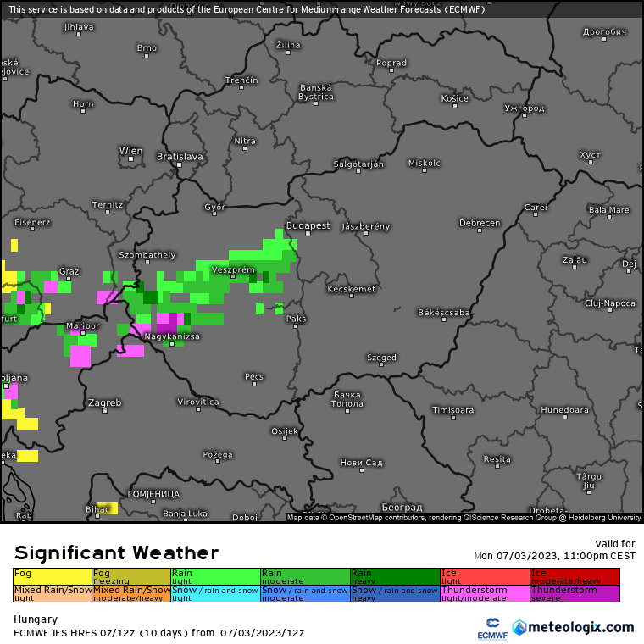The width and height of the screenshot is (644, 644).
Task: Click the Mixed Rain/Snow light legend box
Action: (x=53, y=593)
